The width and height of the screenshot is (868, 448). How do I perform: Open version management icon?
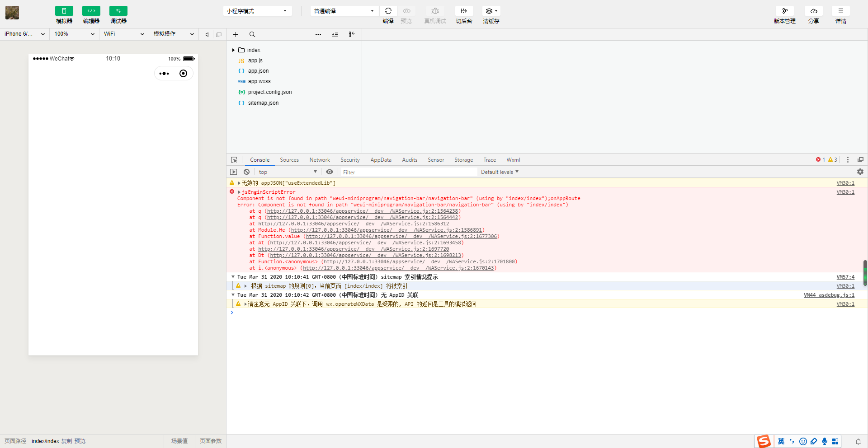(x=785, y=11)
